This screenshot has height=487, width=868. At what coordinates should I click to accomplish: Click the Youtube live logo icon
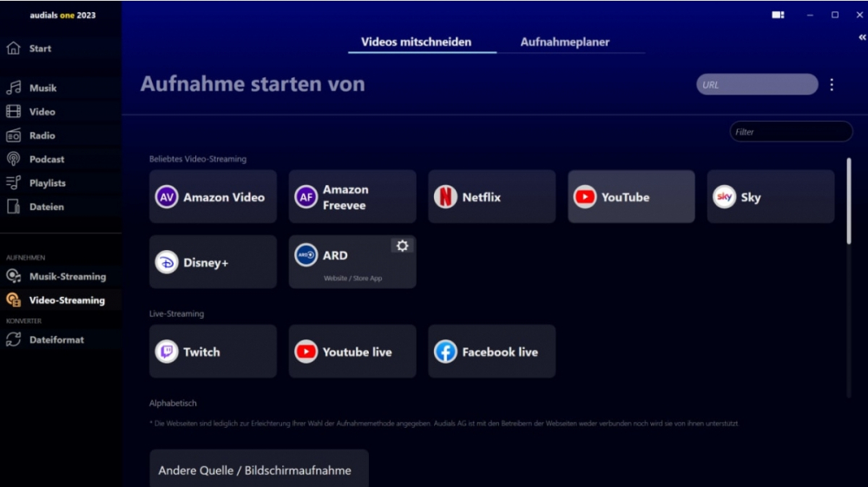coord(306,352)
